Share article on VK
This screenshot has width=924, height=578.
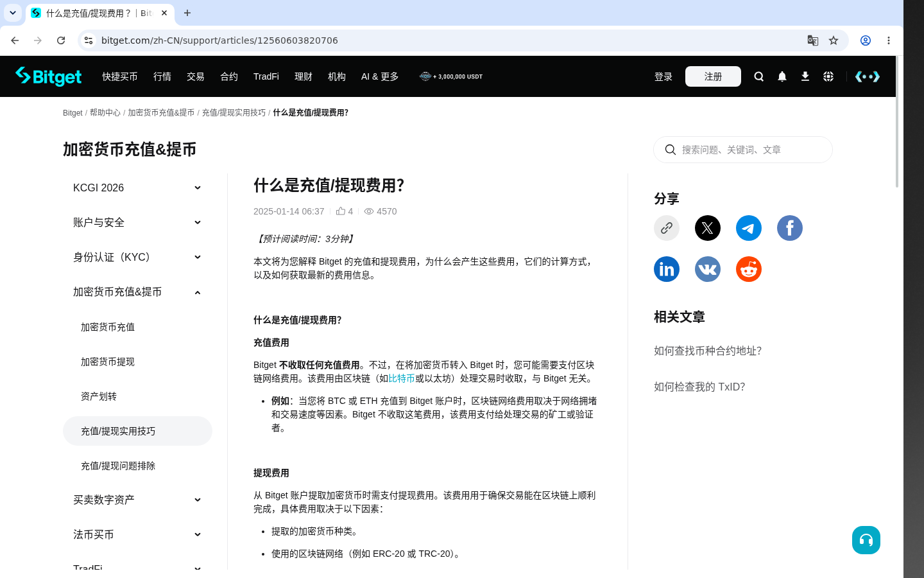(708, 269)
